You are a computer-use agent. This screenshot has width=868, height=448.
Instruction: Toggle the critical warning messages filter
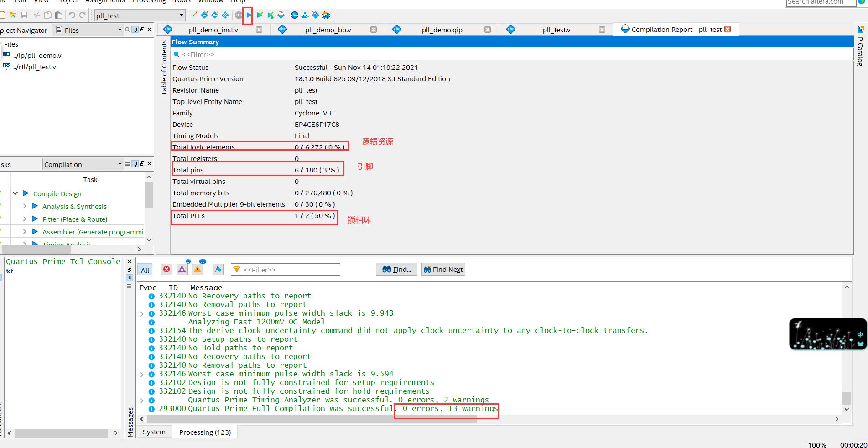click(x=182, y=269)
